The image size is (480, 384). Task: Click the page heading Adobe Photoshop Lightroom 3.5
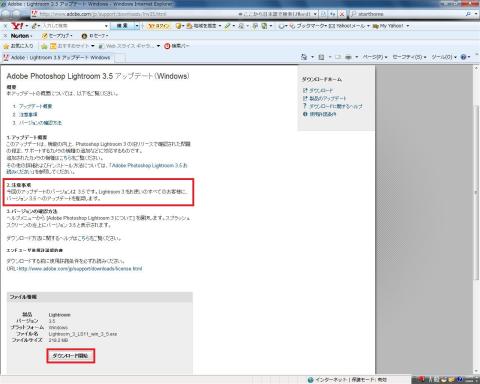98,76
